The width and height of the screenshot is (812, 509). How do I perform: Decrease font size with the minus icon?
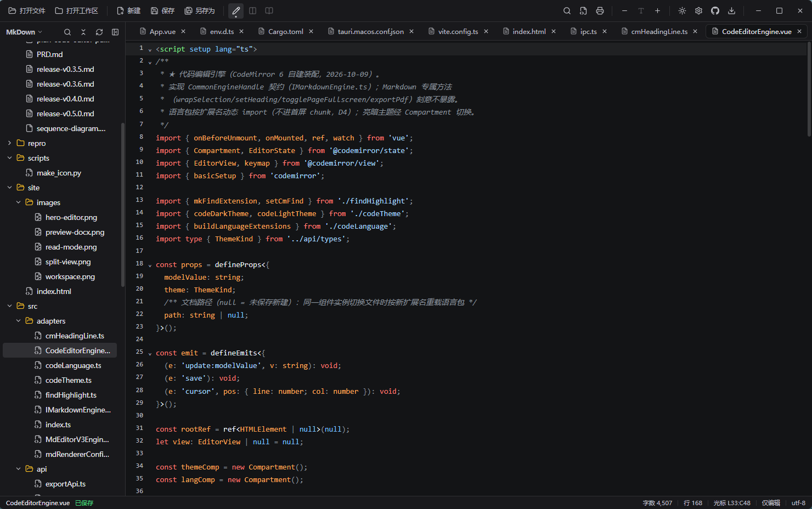[624, 11]
